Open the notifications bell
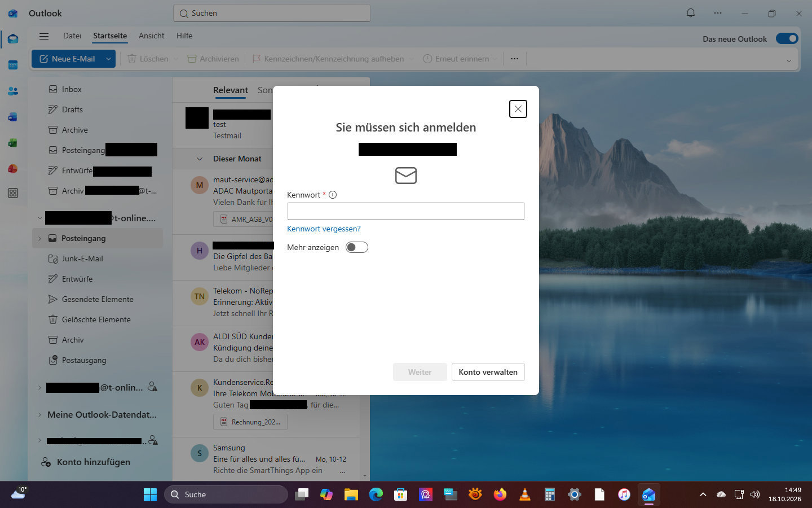This screenshot has width=812, height=508. pyautogui.click(x=691, y=13)
